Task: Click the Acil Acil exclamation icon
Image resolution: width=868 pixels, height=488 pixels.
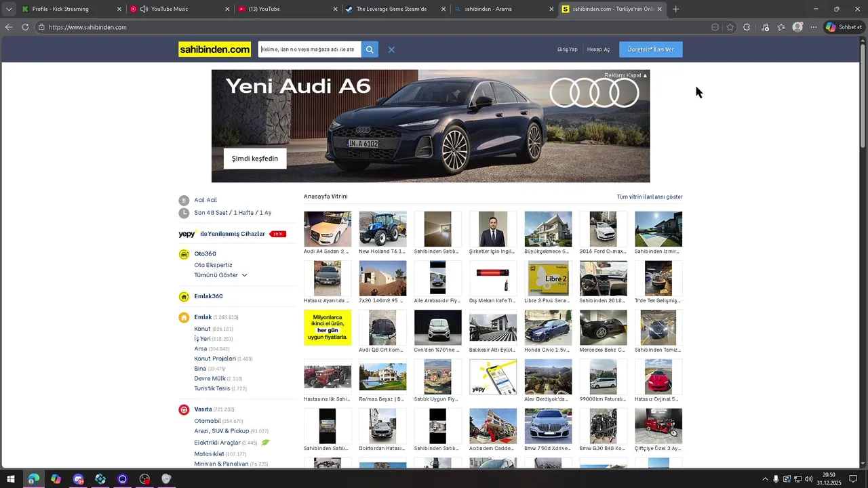Action: 184,201
